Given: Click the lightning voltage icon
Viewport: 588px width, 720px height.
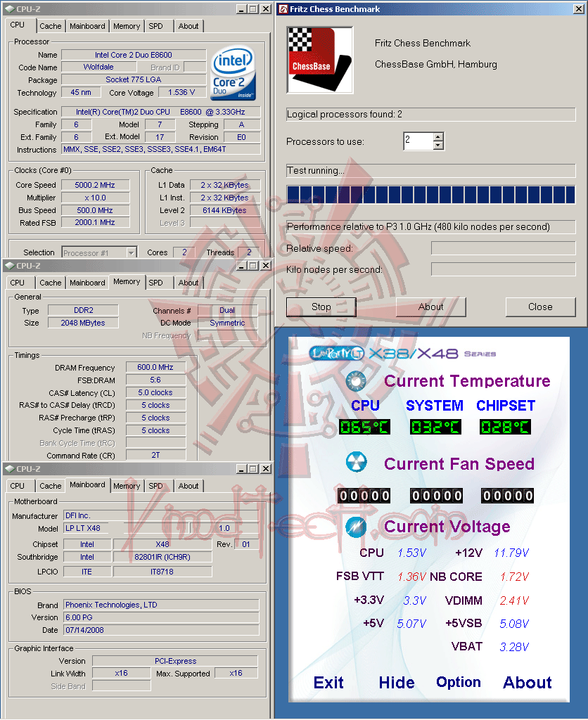Looking at the screenshot, I should click(356, 527).
